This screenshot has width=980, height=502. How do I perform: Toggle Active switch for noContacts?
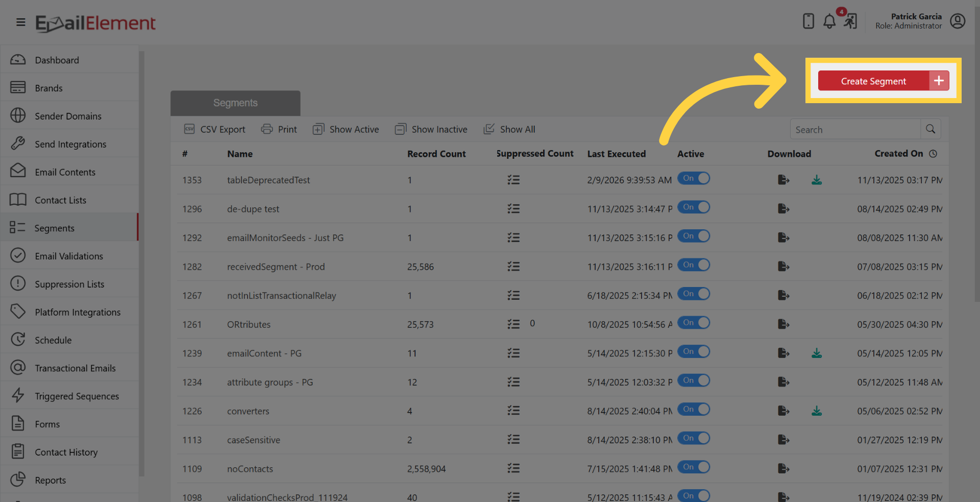694,467
